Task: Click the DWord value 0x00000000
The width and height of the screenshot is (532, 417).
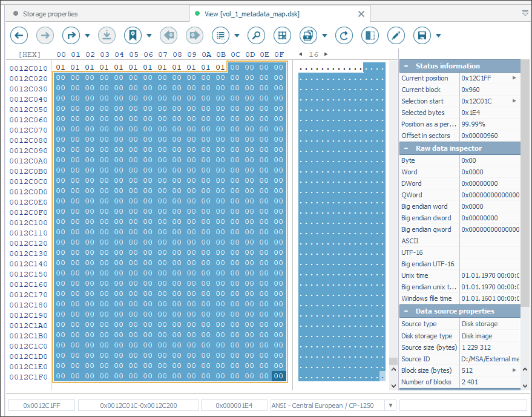Action: pos(479,183)
